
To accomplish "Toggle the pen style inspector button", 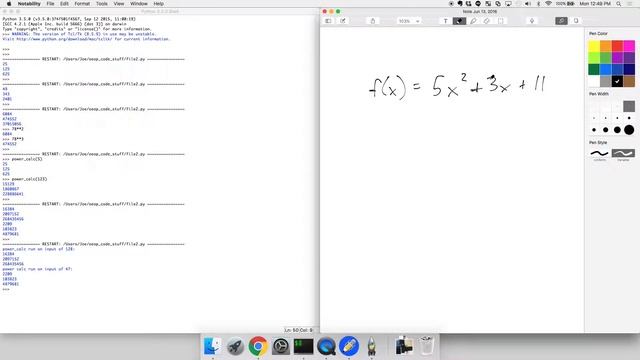I will [561, 21].
